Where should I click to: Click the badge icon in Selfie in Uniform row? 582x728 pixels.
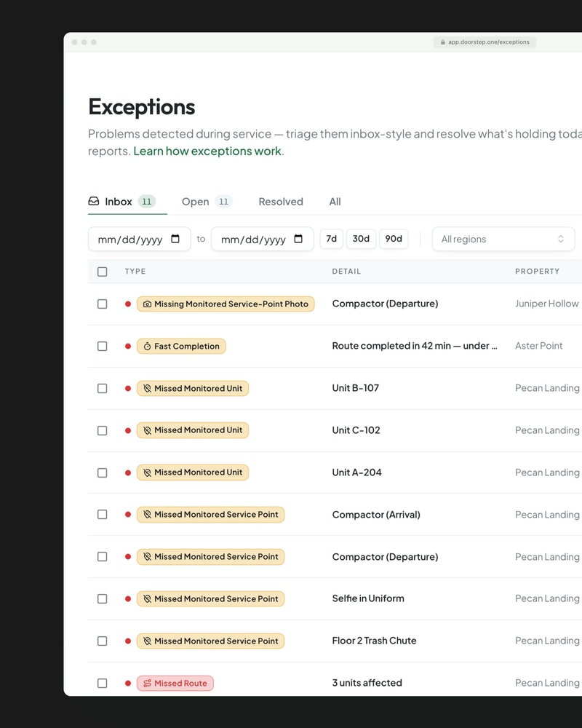(x=147, y=599)
